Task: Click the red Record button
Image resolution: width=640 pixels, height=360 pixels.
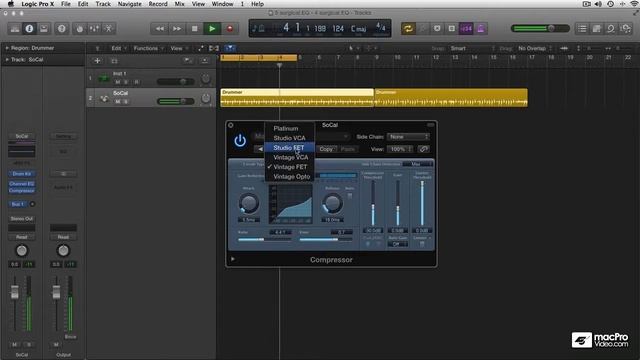Action: click(230, 29)
